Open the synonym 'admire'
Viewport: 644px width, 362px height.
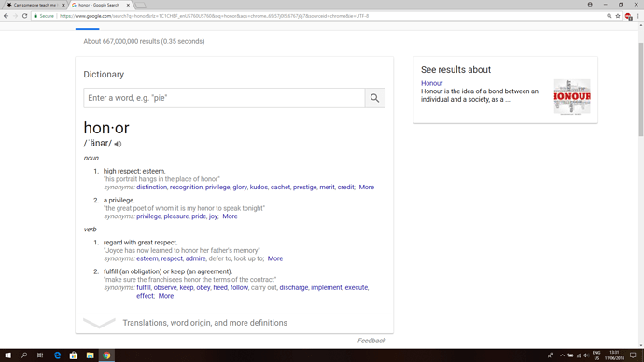[x=195, y=258]
